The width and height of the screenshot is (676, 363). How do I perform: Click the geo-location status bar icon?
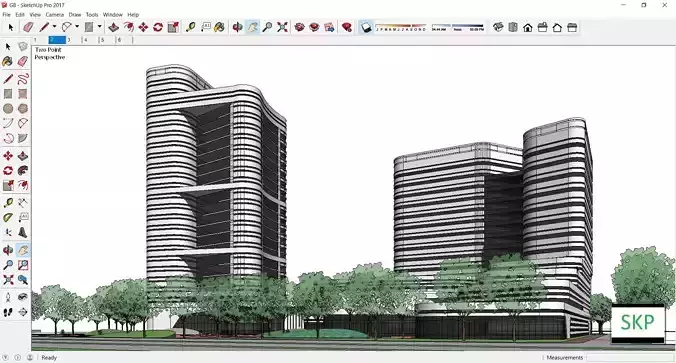click(6, 358)
